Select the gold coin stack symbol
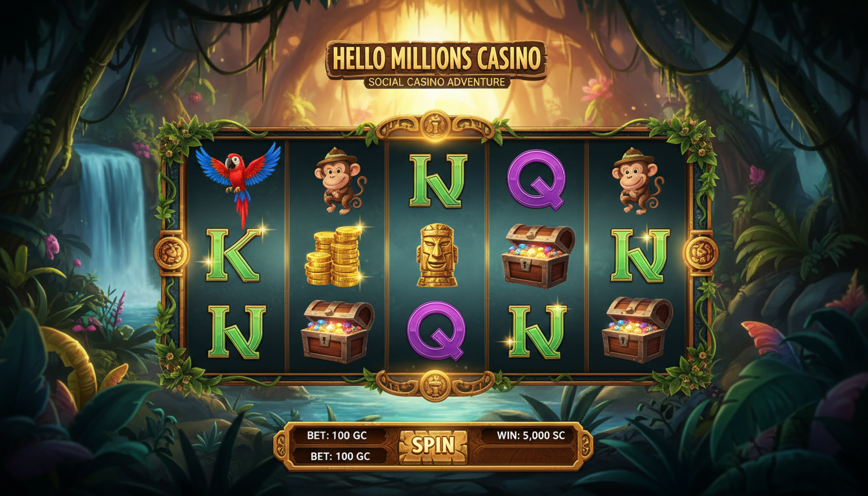 pyautogui.click(x=333, y=256)
